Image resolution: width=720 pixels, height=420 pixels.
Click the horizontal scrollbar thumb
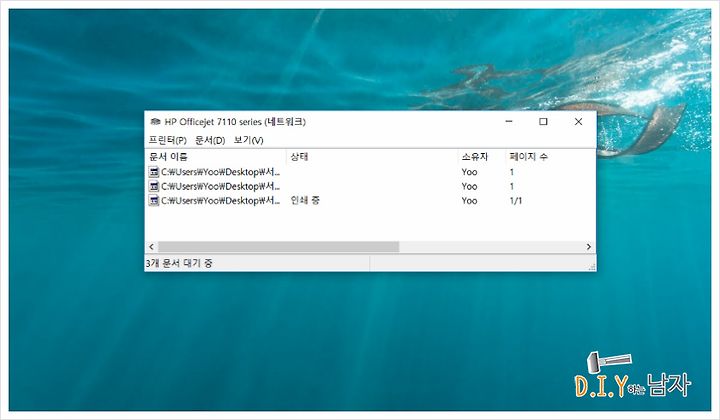tap(278, 247)
